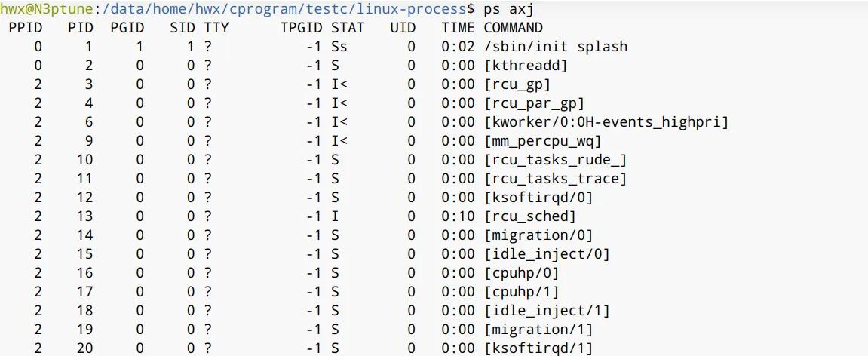
Task: Click the [kworker/0:0H-events_highpri] process entry
Action: pyautogui.click(x=606, y=122)
